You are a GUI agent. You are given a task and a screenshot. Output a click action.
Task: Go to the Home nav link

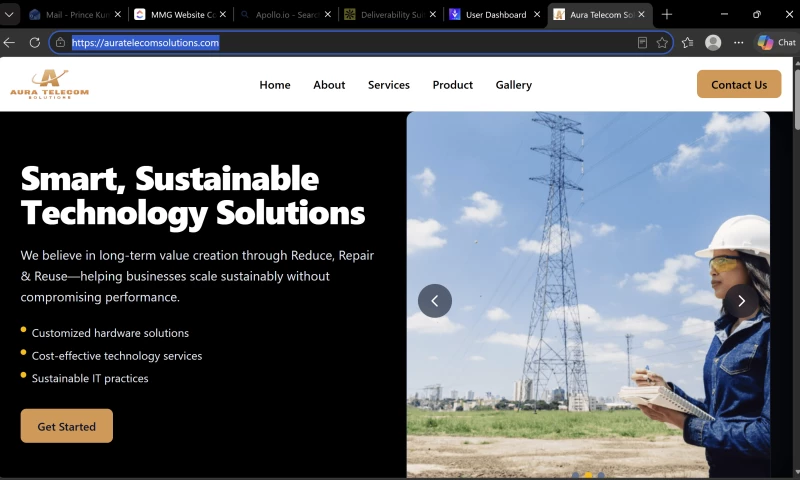(x=275, y=85)
